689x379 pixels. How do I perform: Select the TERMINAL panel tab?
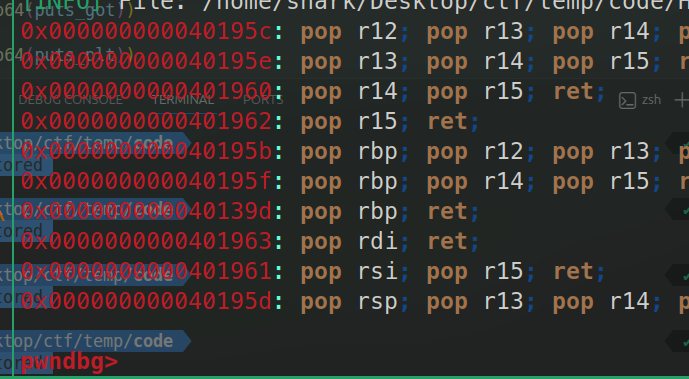point(182,100)
